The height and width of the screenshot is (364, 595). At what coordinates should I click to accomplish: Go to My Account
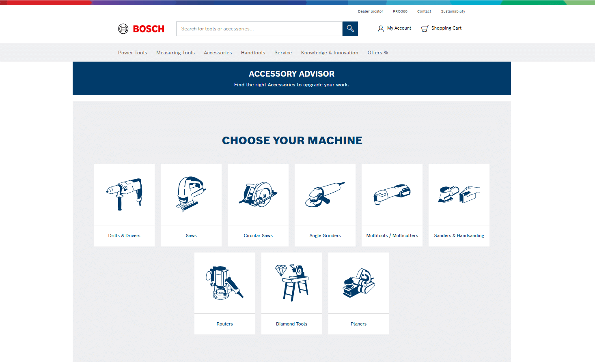pos(395,28)
